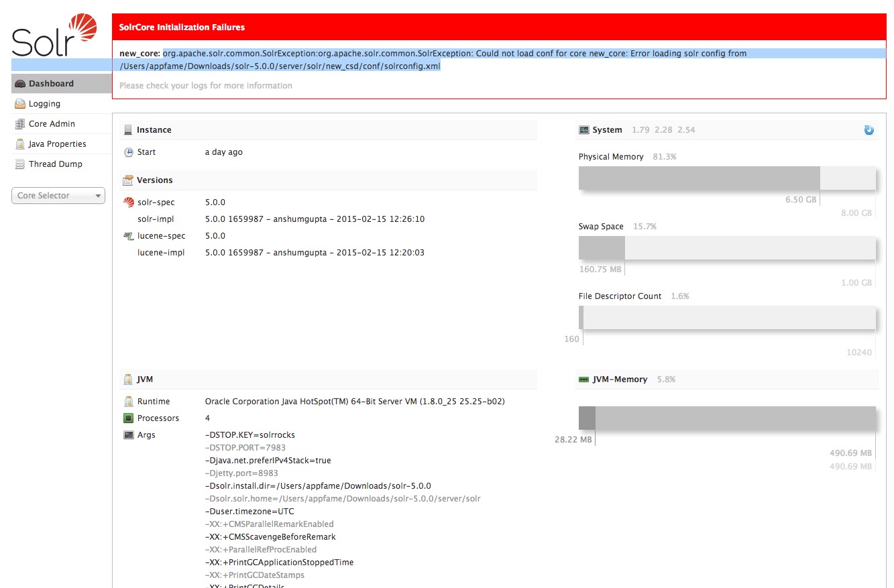Click the Solr logo
Screen dimensions: 894x588
(54, 35)
